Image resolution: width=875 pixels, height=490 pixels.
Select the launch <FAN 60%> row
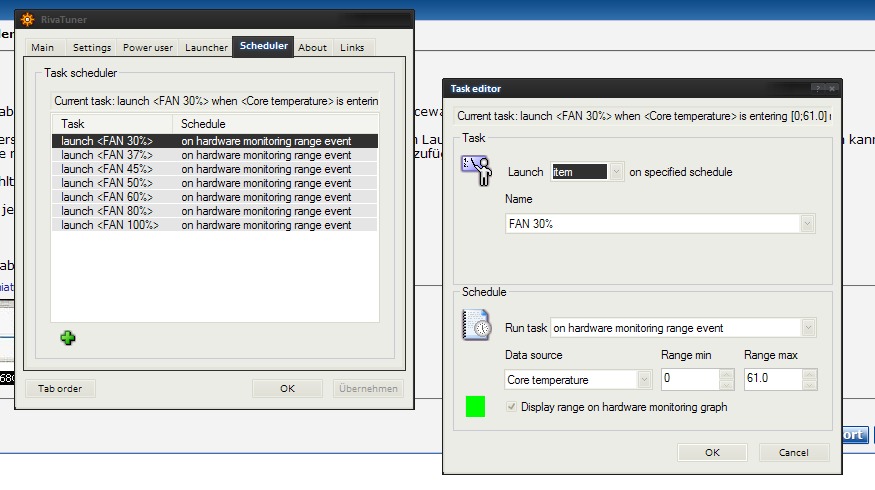(x=215, y=197)
